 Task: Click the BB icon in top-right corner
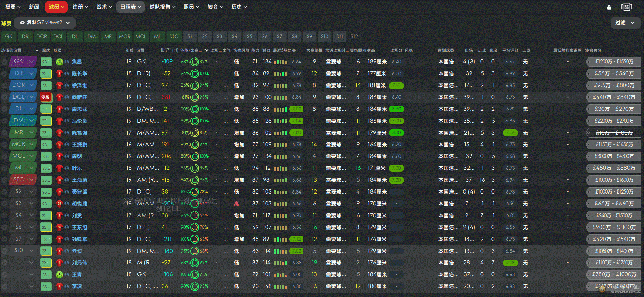click(x=627, y=7)
